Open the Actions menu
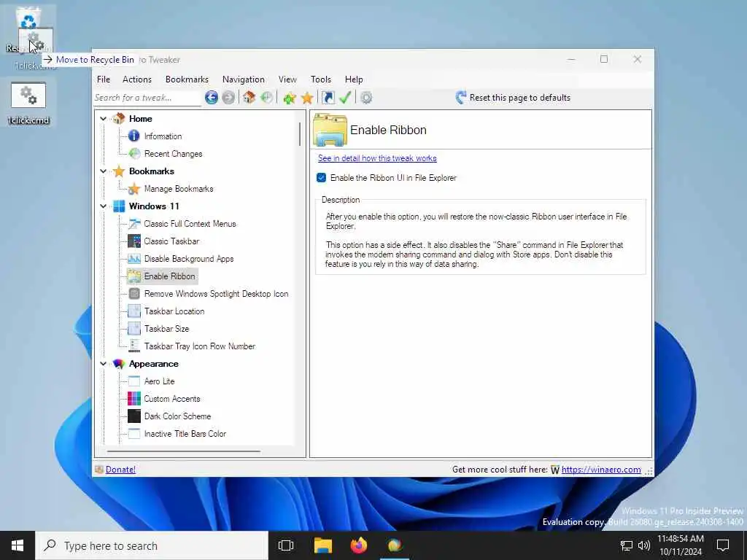This screenshot has height=560, width=747. click(137, 79)
